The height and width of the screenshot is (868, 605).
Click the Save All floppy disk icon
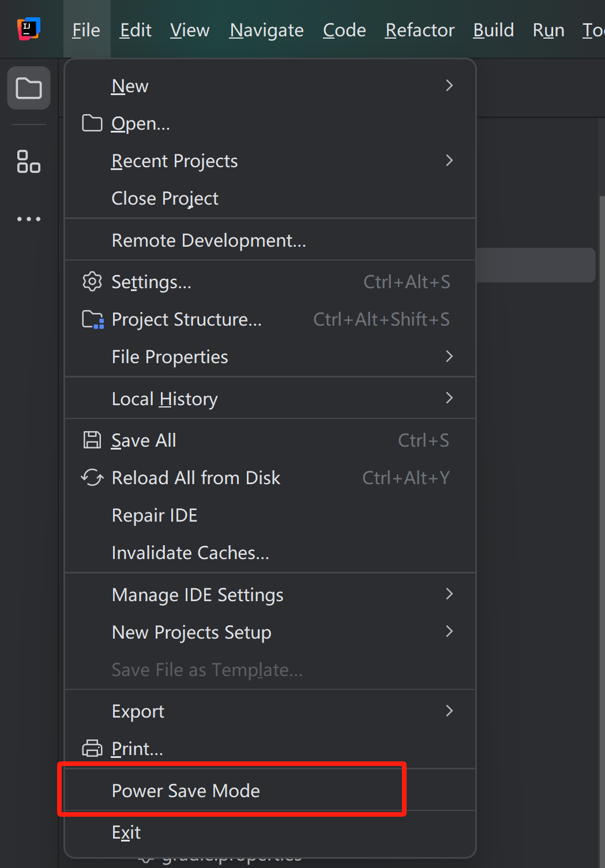point(92,440)
